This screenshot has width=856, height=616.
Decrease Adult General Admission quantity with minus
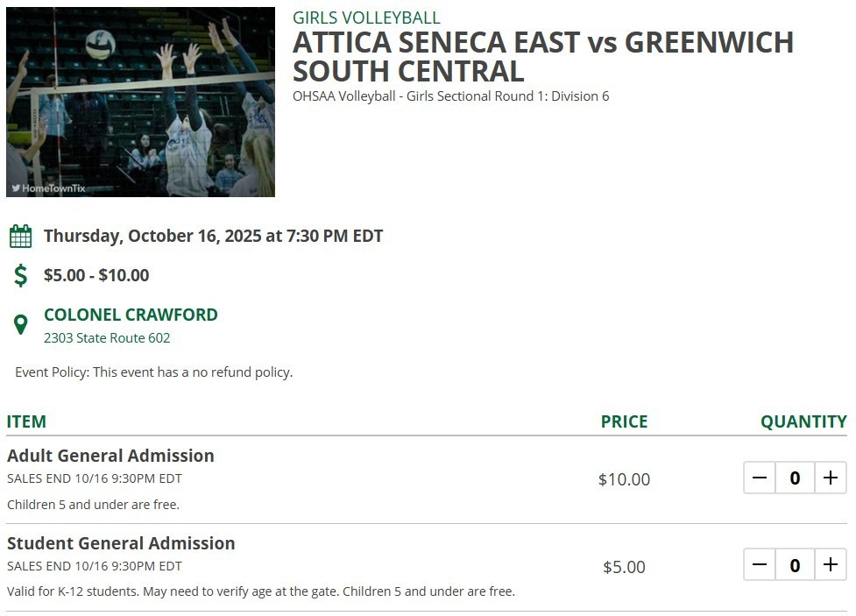[760, 478]
